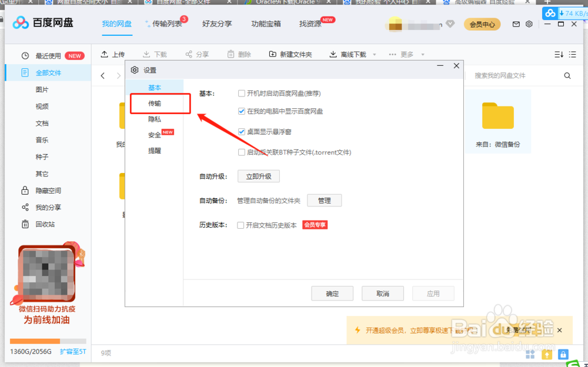588x367 pixels.
Task: Click the clock icon for recent use
Action: tap(25, 56)
